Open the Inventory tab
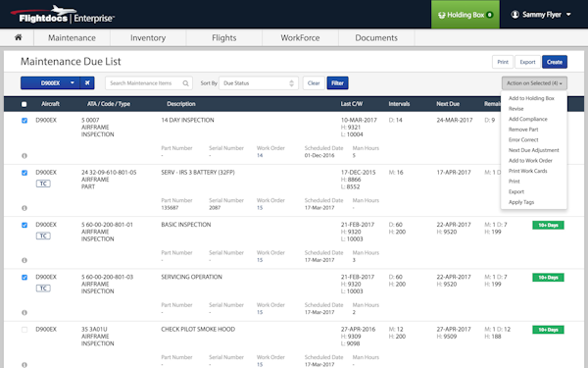 click(x=148, y=38)
